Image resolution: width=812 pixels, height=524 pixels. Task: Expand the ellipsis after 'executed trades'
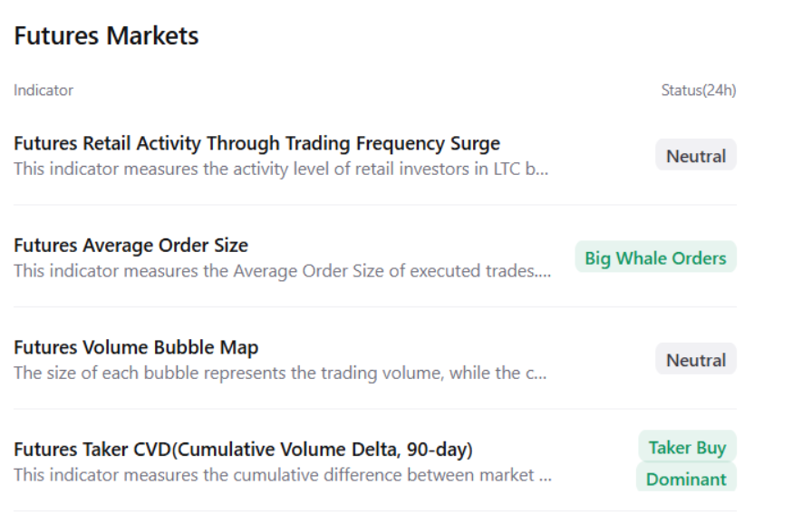543,271
